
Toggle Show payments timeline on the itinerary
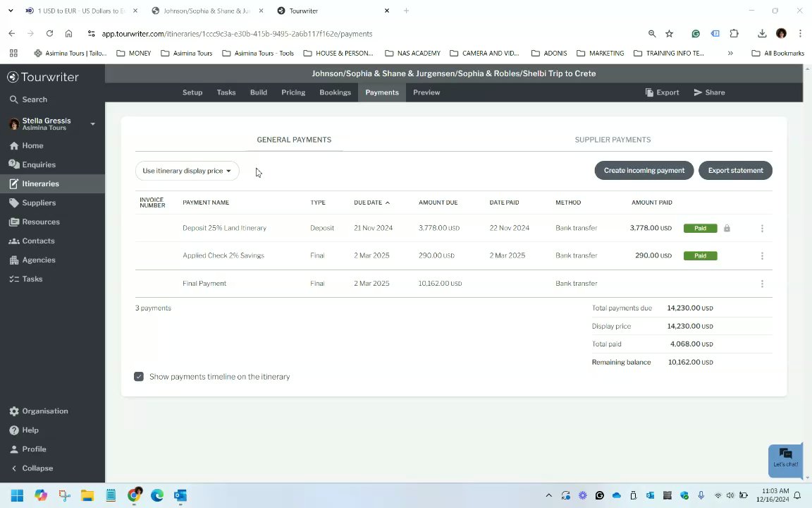pyautogui.click(x=139, y=377)
